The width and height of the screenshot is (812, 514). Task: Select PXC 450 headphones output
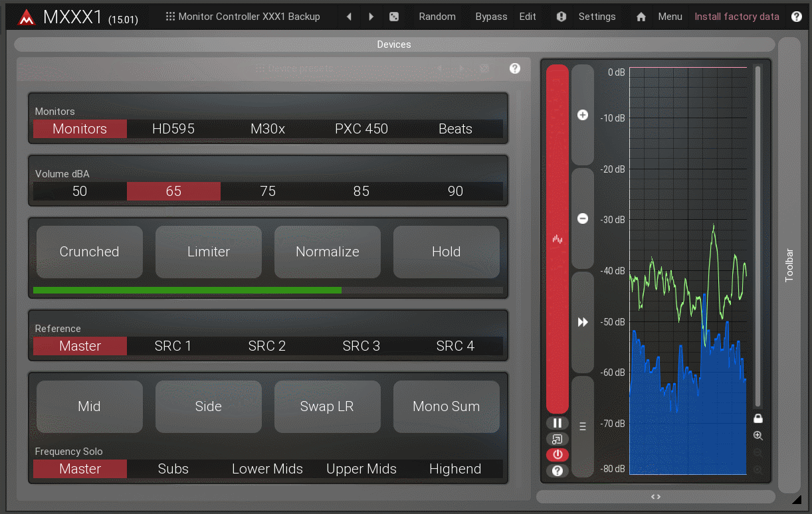[x=361, y=129]
